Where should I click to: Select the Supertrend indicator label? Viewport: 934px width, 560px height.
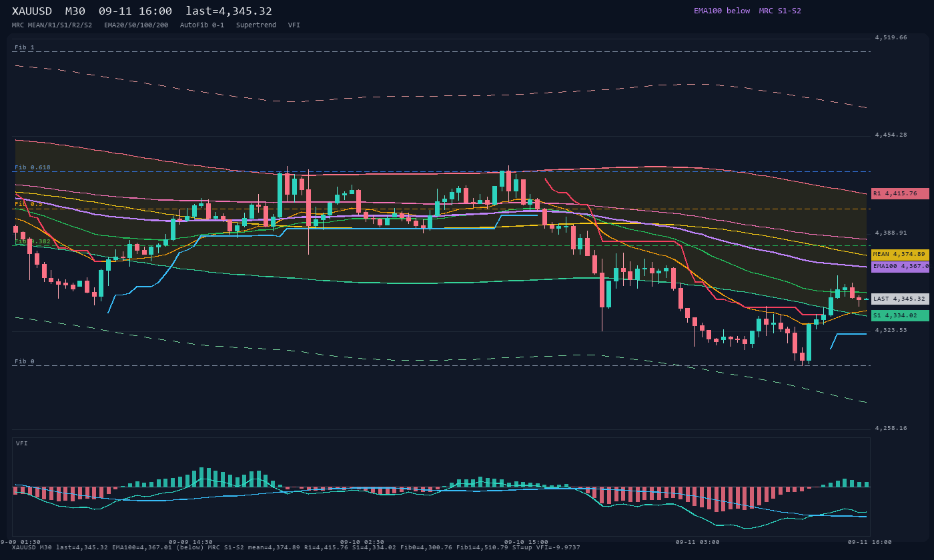(x=256, y=25)
